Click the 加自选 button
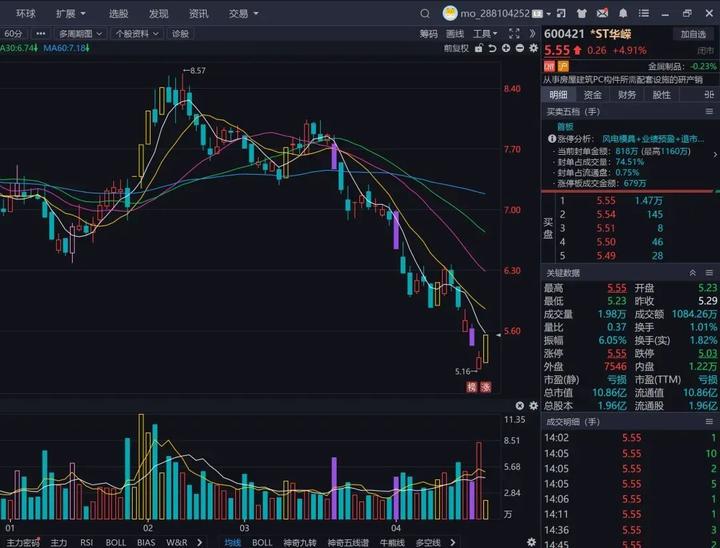Screen dimensions: 720x548 point(692,33)
